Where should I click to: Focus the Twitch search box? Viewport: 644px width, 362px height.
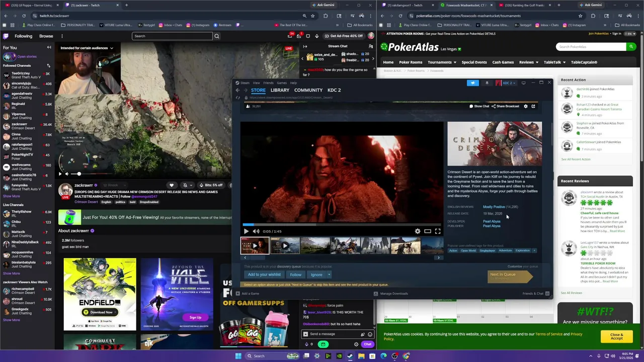point(172,36)
